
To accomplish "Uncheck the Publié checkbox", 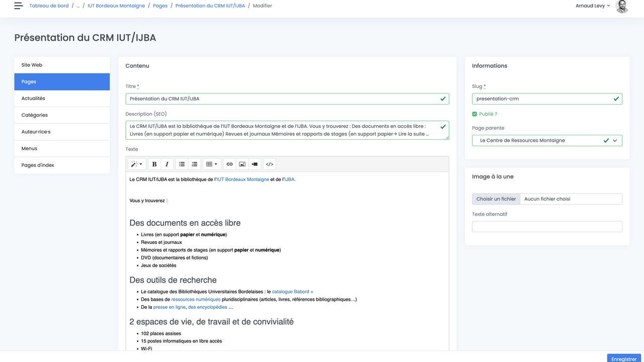I will point(473,114).
